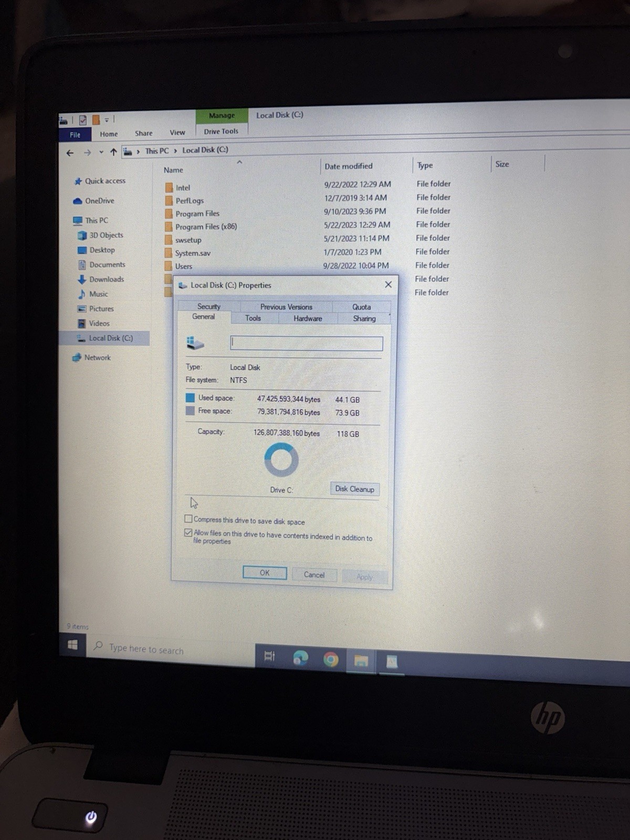The width and height of the screenshot is (630, 840).
Task: Click OK in Properties dialog
Action: (x=265, y=573)
